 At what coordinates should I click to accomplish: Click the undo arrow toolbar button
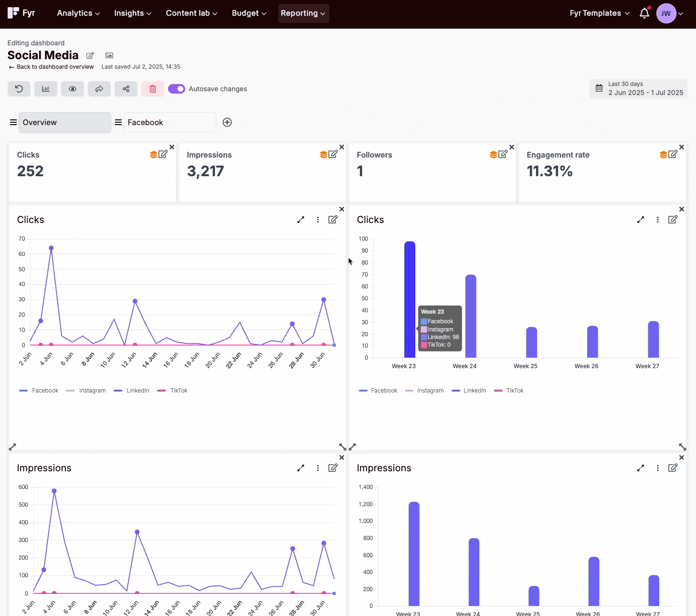(x=19, y=89)
